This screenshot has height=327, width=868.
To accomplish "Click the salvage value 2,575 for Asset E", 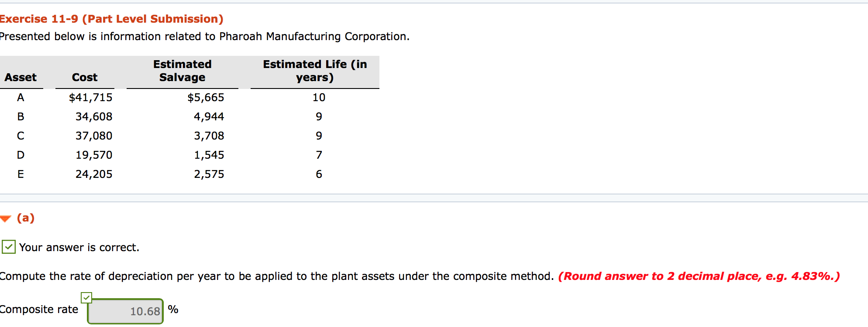I will tap(210, 174).
